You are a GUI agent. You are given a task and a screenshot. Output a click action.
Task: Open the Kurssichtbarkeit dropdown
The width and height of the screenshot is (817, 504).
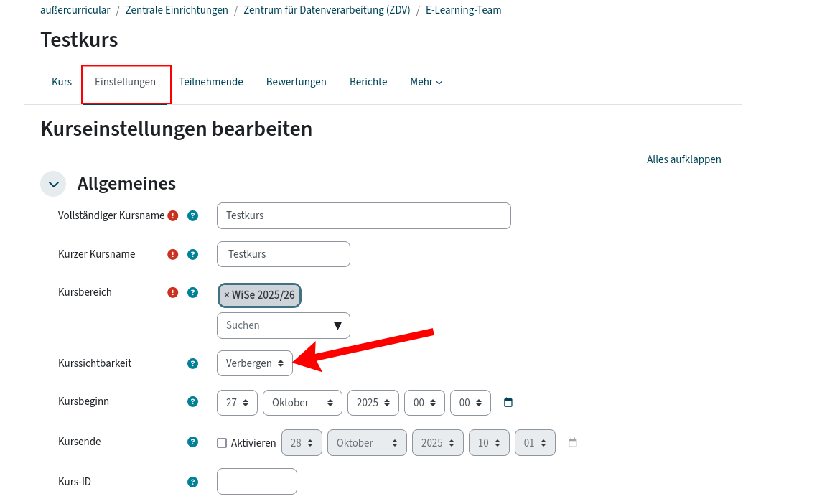pyautogui.click(x=254, y=363)
